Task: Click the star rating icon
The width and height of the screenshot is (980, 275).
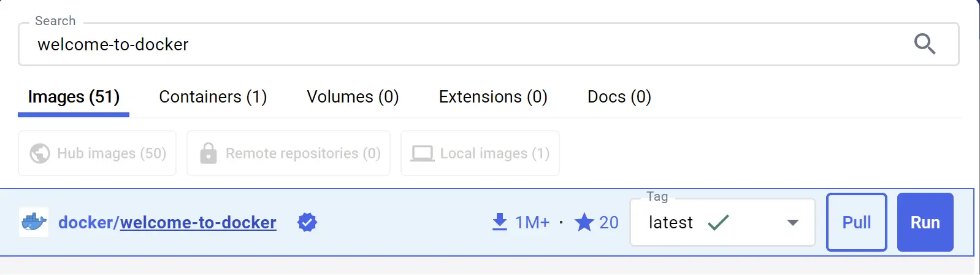Action: [584, 222]
